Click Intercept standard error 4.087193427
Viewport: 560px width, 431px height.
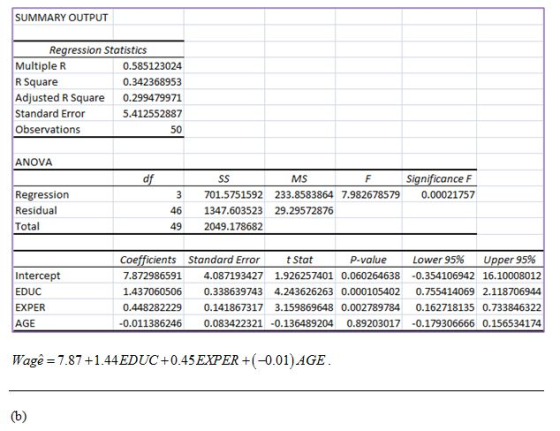pyautogui.click(x=233, y=276)
